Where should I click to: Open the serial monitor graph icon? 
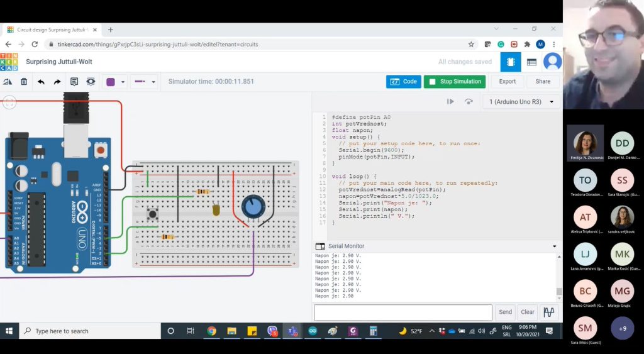(x=549, y=312)
